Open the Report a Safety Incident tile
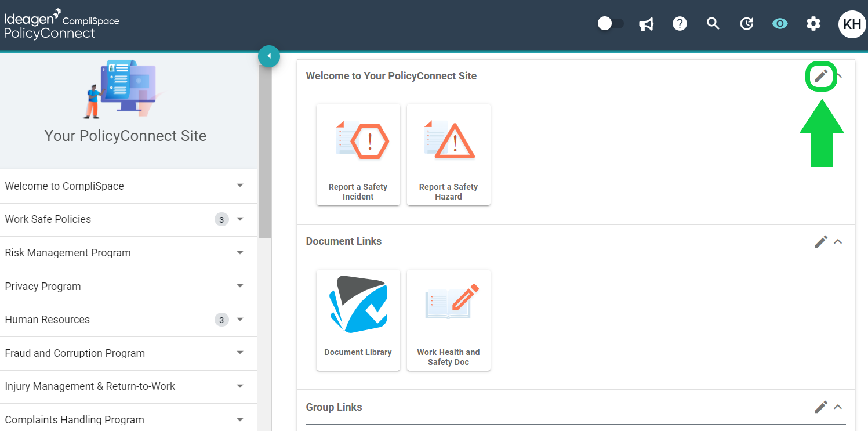This screenshot has width=868, height=431. 358,154
